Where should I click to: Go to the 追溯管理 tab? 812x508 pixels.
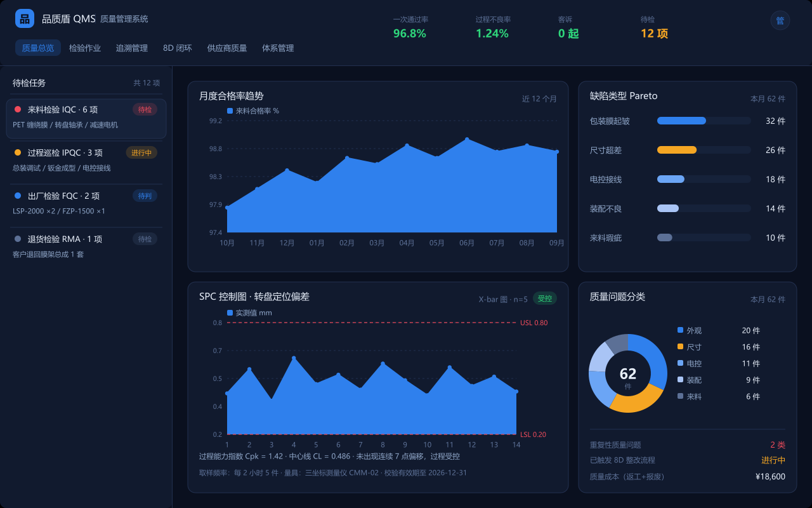pyautogui.click(x=132, y=48)
